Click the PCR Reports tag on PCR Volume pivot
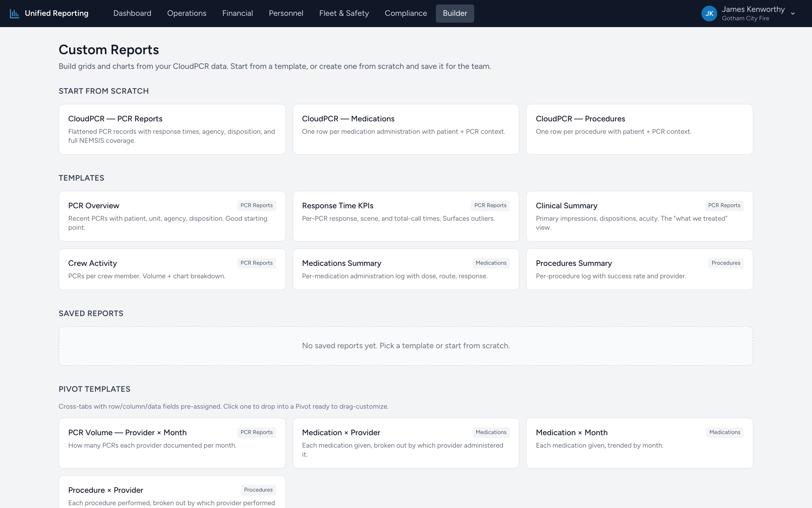This screenshot has width=812, height=508. click(x=256, y=432)
